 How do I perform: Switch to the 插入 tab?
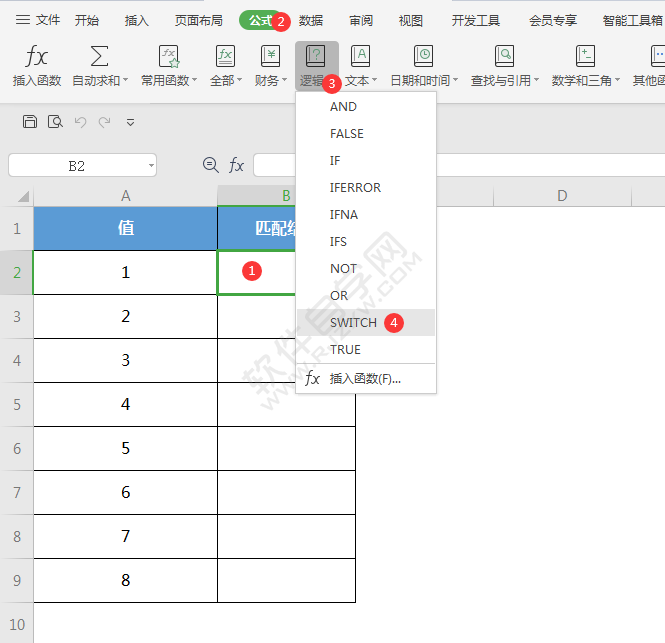point(137,20)
